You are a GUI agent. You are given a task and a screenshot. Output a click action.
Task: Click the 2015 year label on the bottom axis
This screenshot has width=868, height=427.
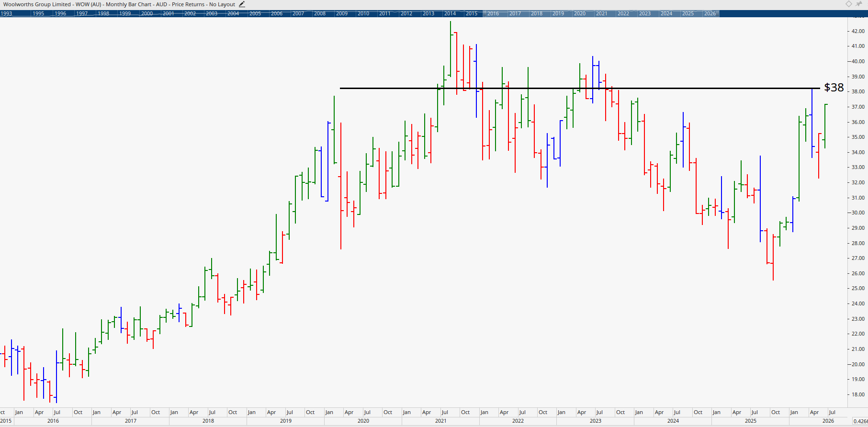click(x=6, y=421)
